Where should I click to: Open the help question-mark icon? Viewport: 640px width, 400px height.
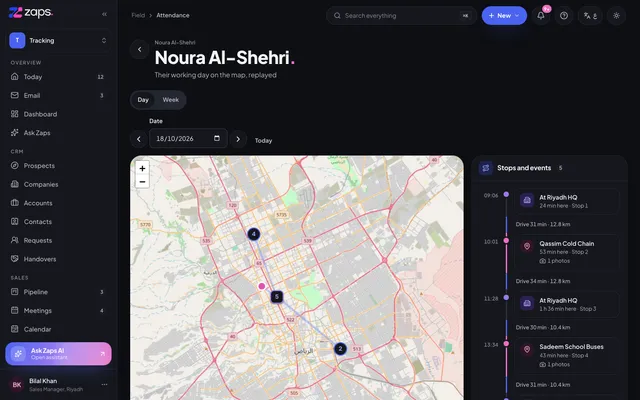(564, 16)
